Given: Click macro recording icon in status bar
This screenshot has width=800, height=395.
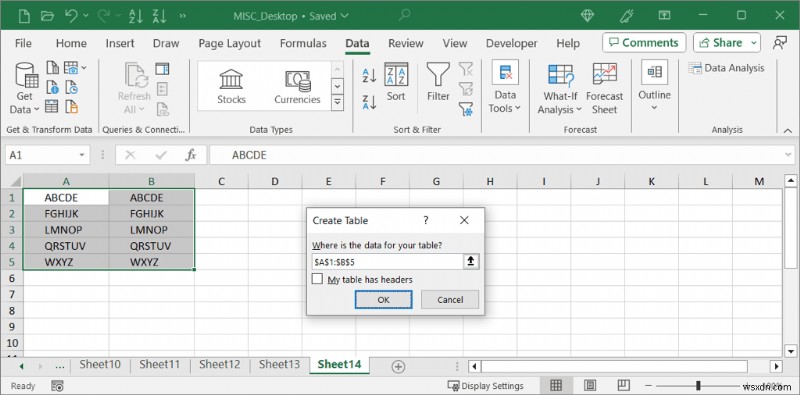Looking at the screenshot, I should (x=57, y=385).
